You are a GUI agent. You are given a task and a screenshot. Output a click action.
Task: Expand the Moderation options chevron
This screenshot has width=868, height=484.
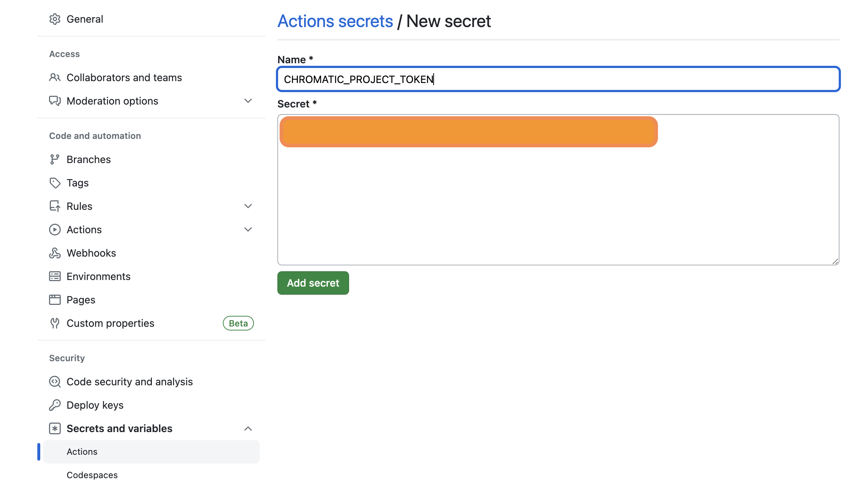248,101
